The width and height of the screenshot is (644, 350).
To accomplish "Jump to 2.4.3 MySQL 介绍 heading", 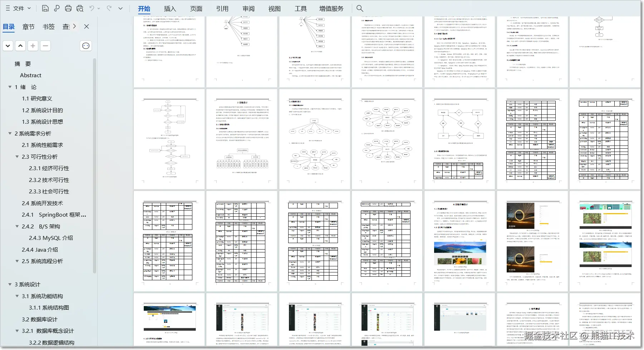I will tap(51, 238).
